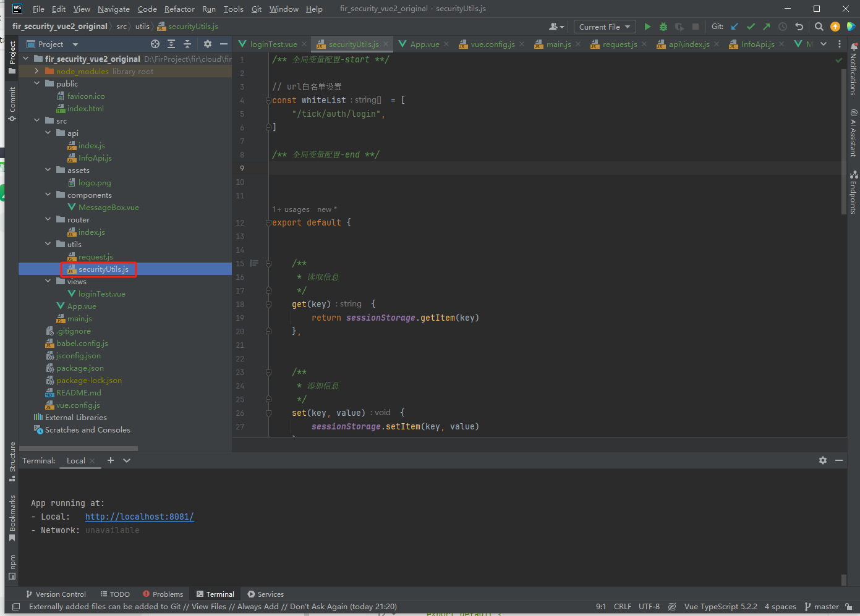
Task: Fold the whiteList array at line 4
Action: (x=268, y=100)
